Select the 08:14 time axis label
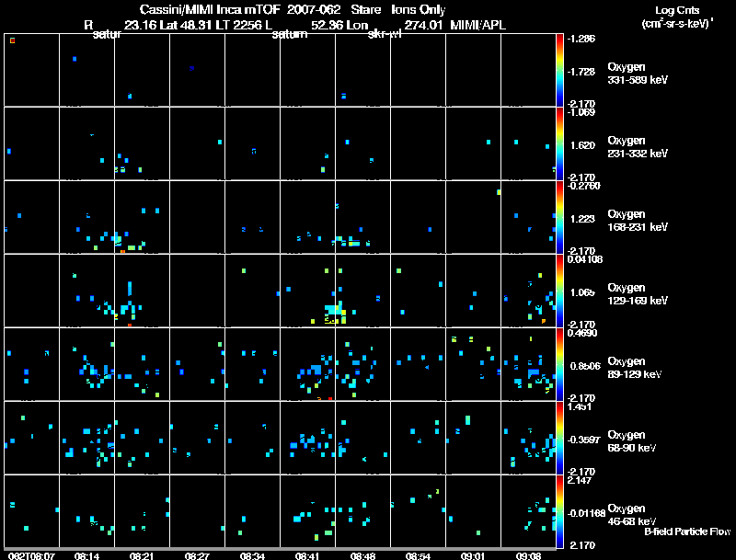736x560 pixels. (86, 556)
